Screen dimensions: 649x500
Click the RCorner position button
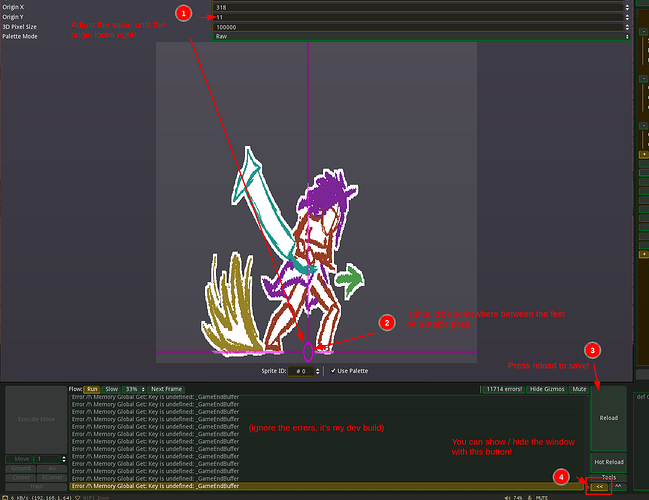pos(52,478)
